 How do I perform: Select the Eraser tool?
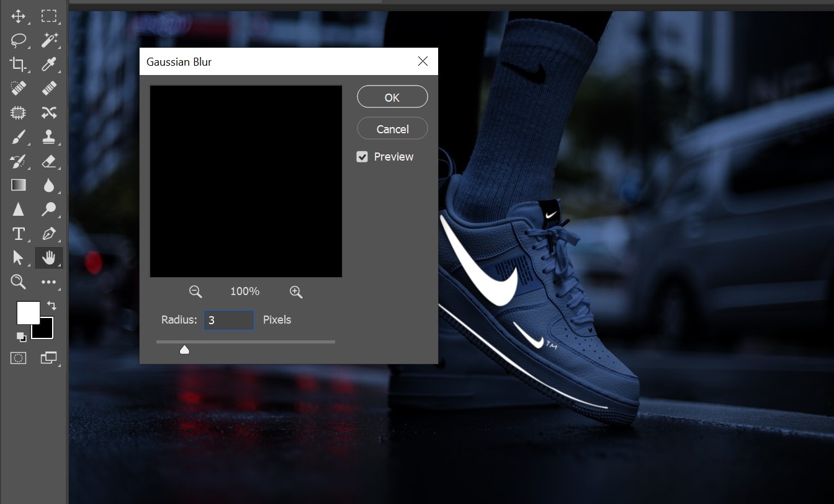point(49,161)
